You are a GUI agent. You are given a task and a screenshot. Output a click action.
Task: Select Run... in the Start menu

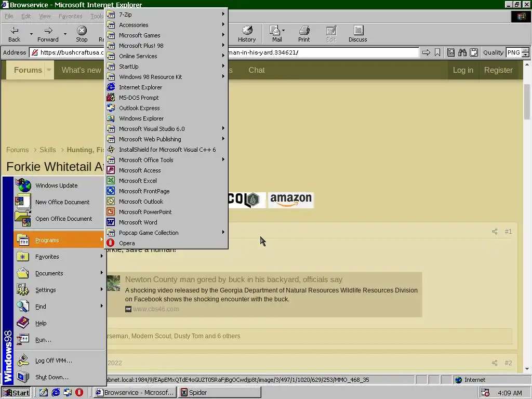(59, 340)
